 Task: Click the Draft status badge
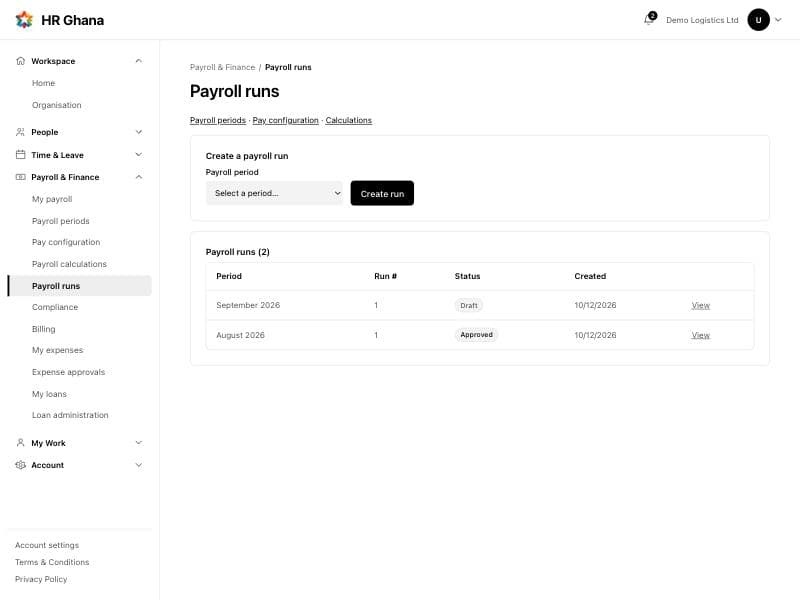(x=468, y=305)
